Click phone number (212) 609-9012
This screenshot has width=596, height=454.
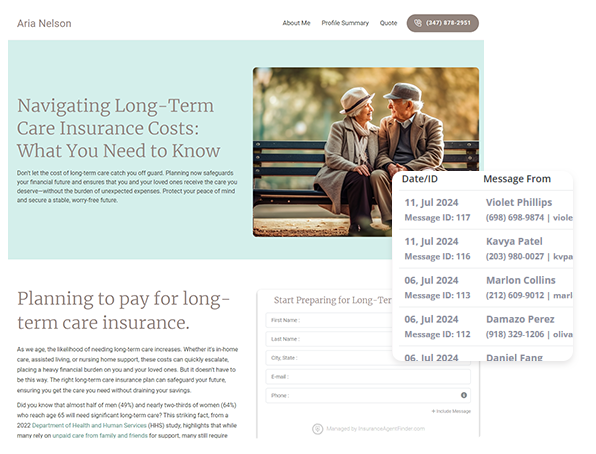[x=515, y=295]
